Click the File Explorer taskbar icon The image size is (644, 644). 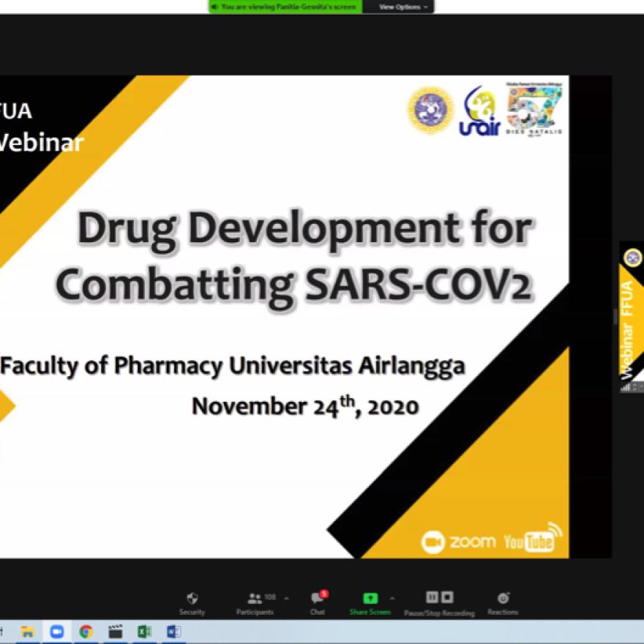point(28,632)
